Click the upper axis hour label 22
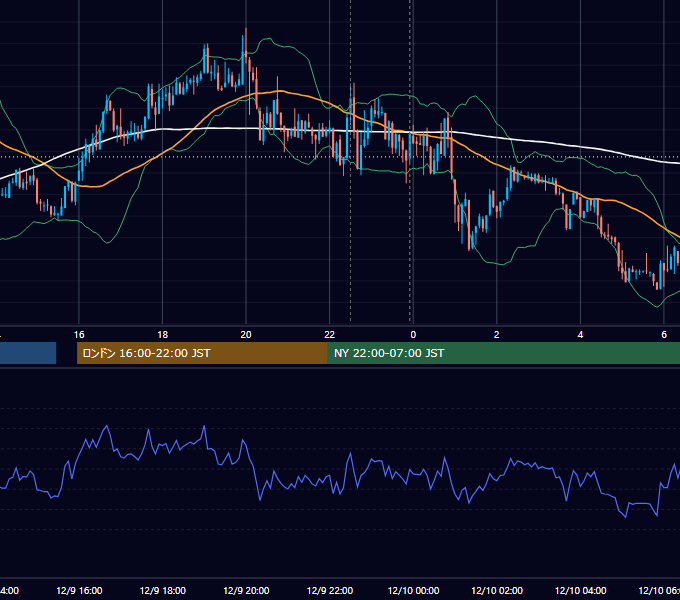This screenshot has height=600, width=680. coord(330,335)
